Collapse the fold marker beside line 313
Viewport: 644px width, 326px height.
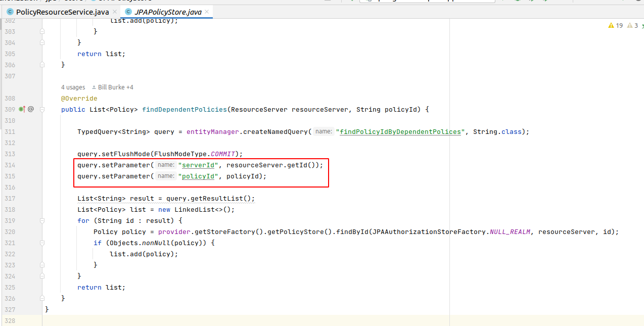[x=42, y=154]
